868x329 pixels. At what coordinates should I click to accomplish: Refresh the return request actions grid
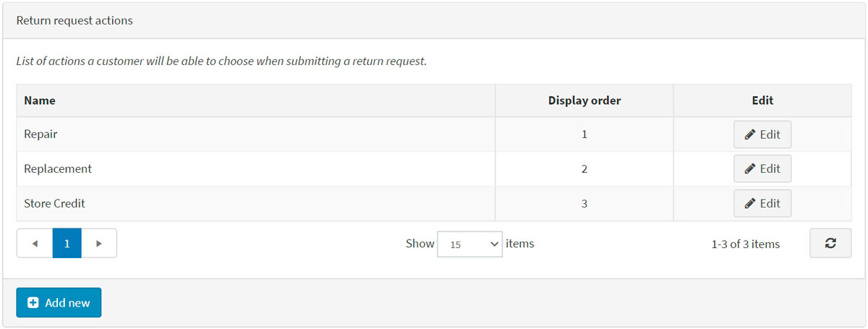[x=830, y=244]
